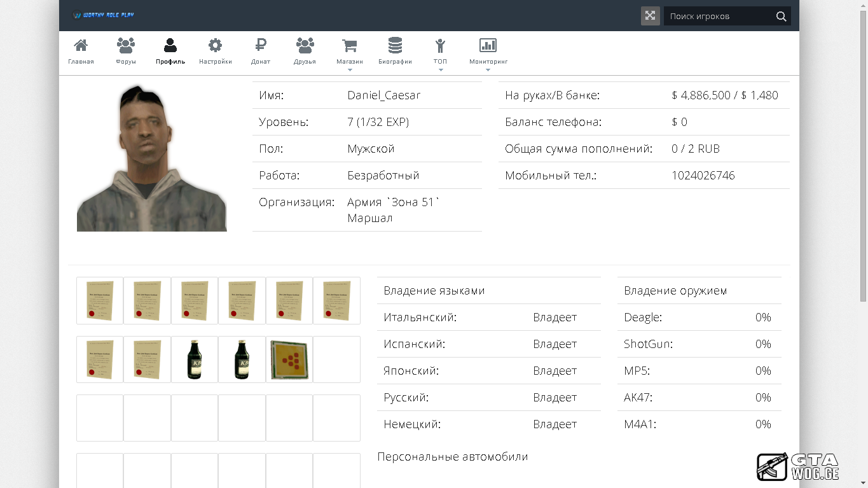
Task: Click the Главная home icon
Action: pyautogui.click(x=81, y=46)
